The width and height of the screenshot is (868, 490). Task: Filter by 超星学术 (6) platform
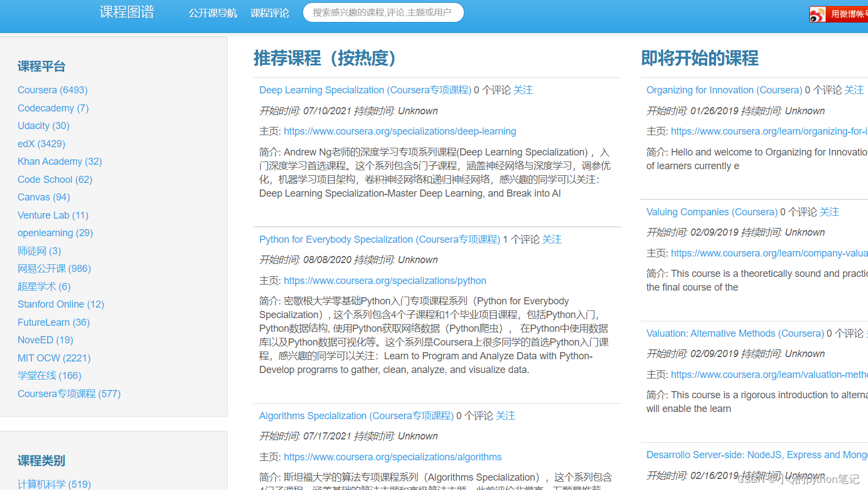(44, 287)
